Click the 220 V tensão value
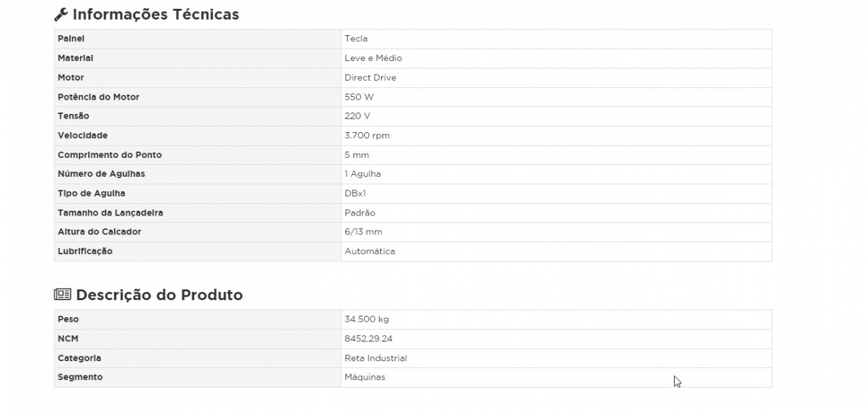 click(357, 116)
